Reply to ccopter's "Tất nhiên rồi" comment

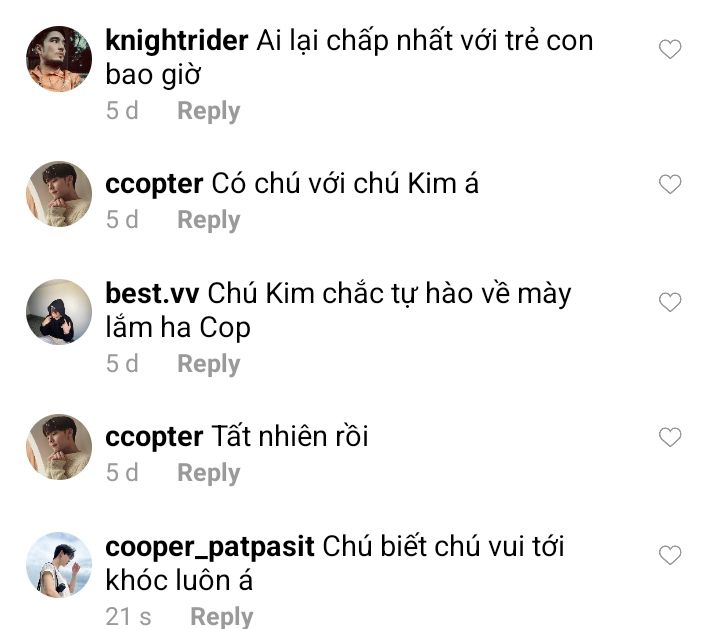point(209,473)
